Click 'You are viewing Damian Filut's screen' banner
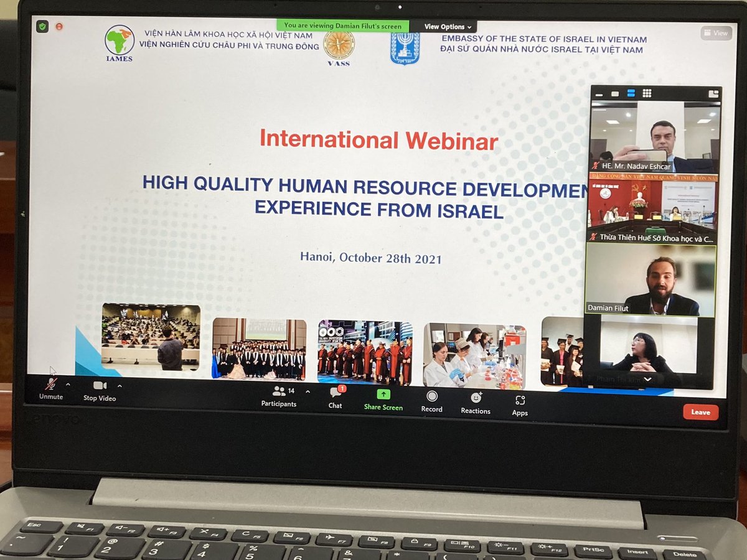The width and height of the screenshot is (747, 560). tap(343, 26)
